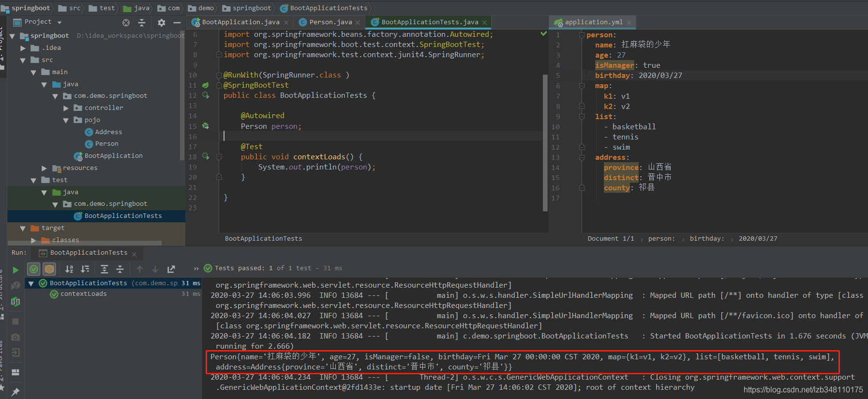868x399 pixels.
Task: Click the Stop process square icon
Action: [15, 321]
